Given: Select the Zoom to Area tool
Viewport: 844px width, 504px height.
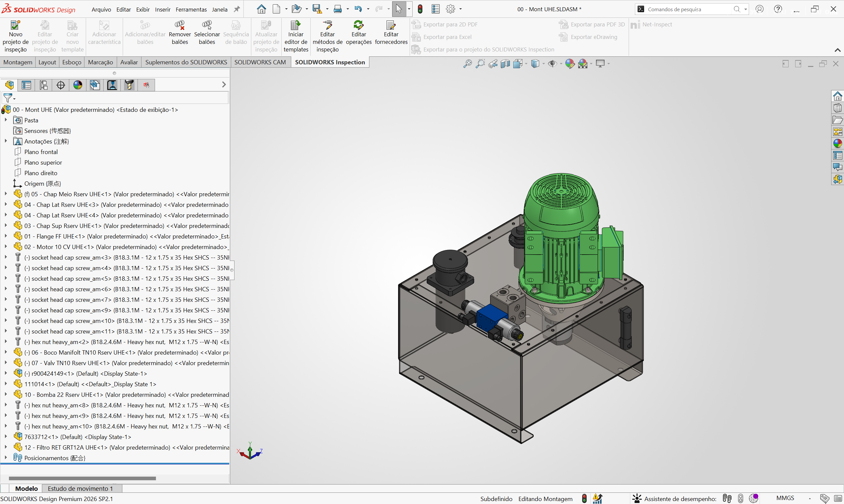Looking at the screenshot, I should 481,64.
